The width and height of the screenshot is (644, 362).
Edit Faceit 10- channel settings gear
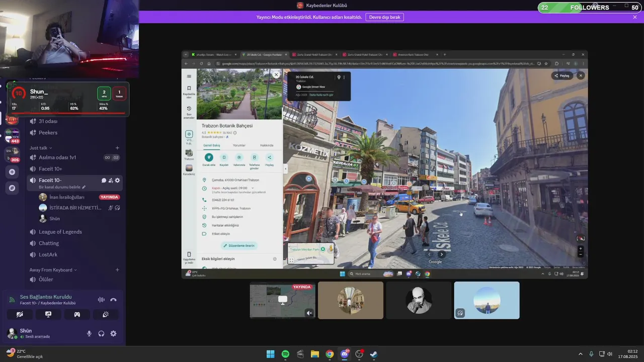tap(117, 180)
